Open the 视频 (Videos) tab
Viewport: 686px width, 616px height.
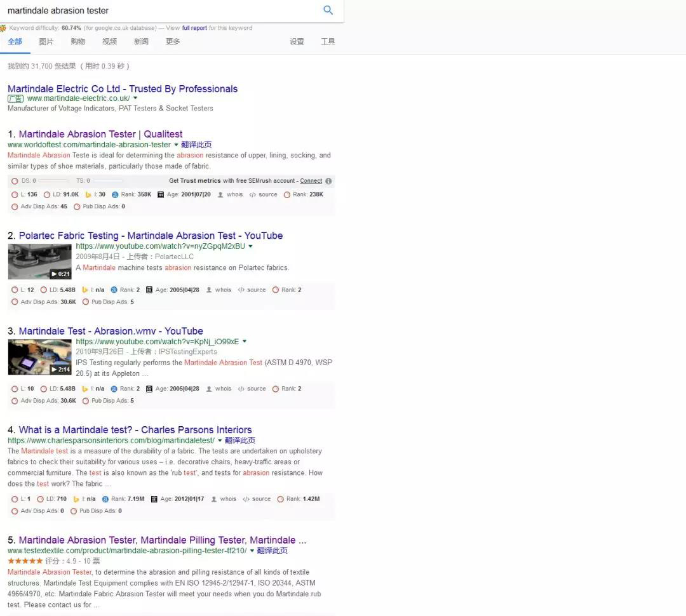coord(109,42)
